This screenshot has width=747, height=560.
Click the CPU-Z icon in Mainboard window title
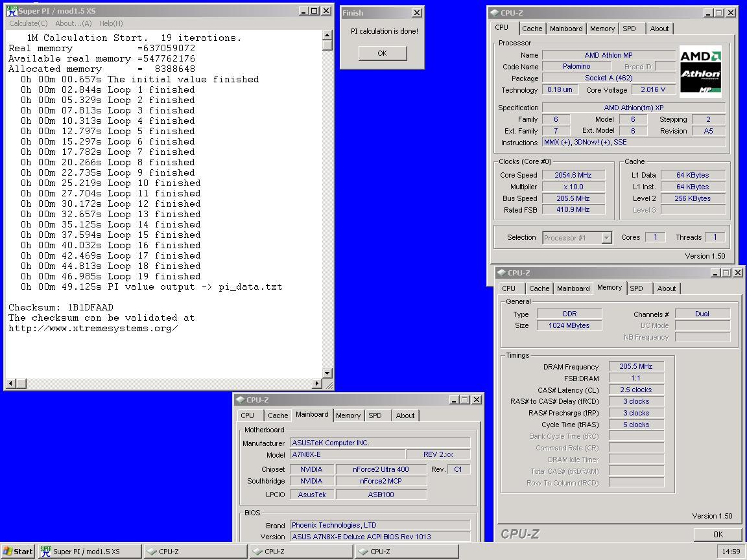(x=241, y=400)
